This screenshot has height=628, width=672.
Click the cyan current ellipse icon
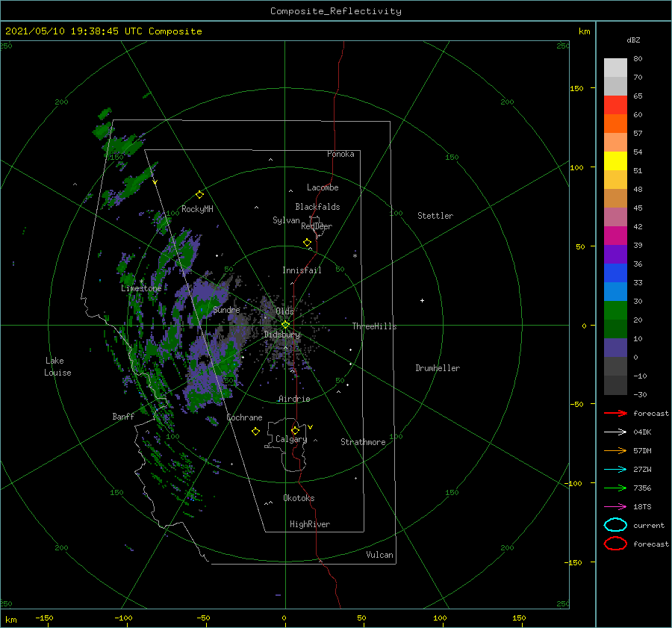click(615, 525)
